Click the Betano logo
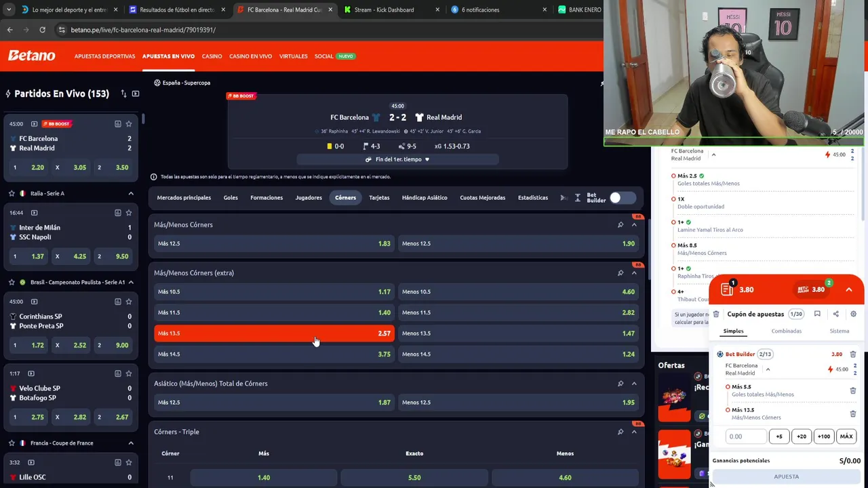The height and width of the screenshot is (488, 868). point(32,56)
